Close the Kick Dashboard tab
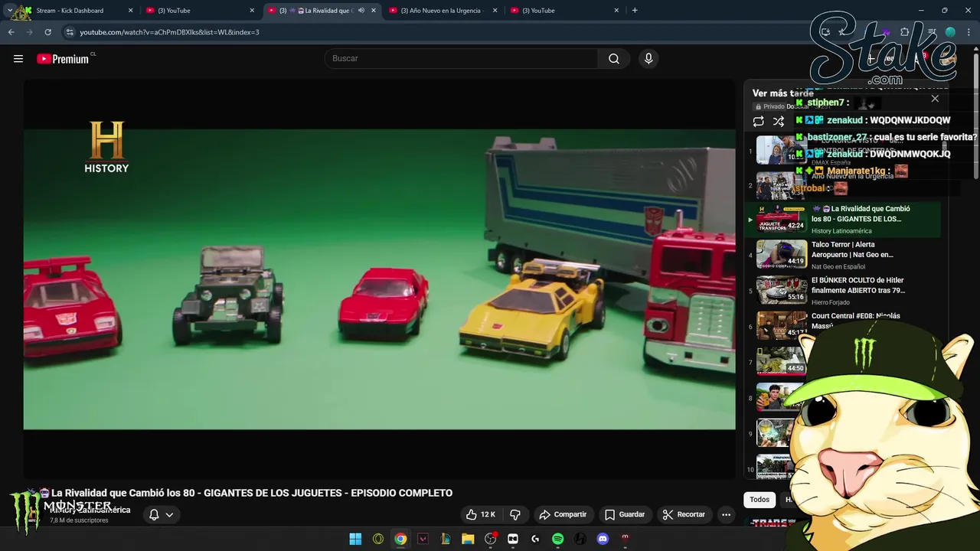 click(x=130, y=11)
